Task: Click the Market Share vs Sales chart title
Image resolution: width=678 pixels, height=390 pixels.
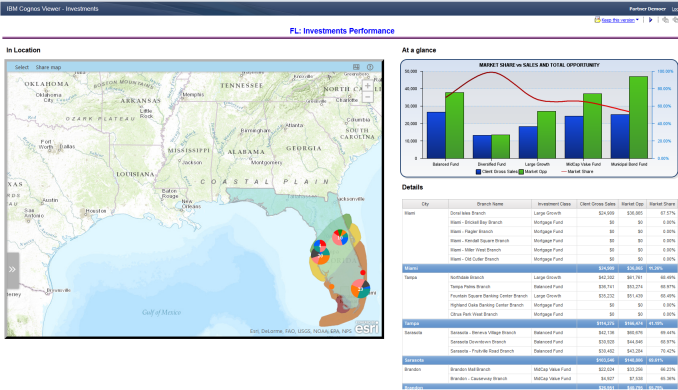Action: tap(539, 65)
